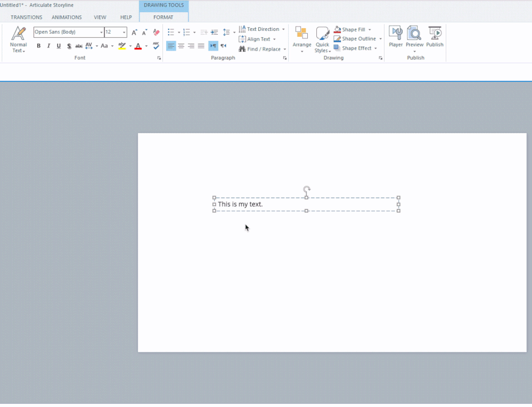
Task: Expand the font size dropdown
Action: pos(124,32)
